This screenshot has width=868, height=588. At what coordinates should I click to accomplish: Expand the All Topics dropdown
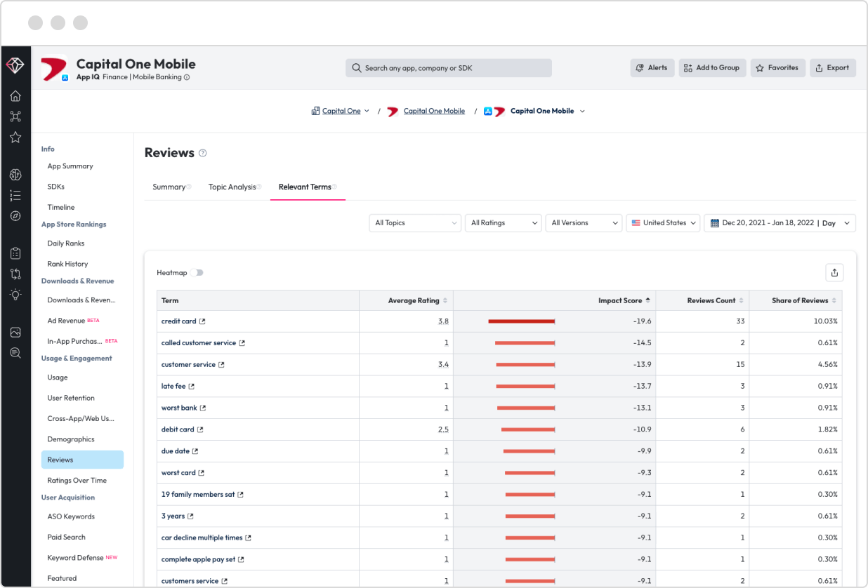[415, 223]
